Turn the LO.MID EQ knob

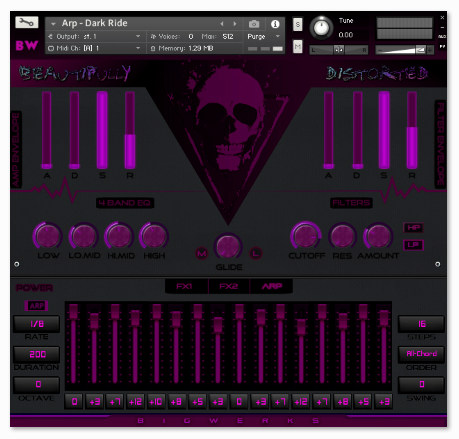(x=84, y=236)
